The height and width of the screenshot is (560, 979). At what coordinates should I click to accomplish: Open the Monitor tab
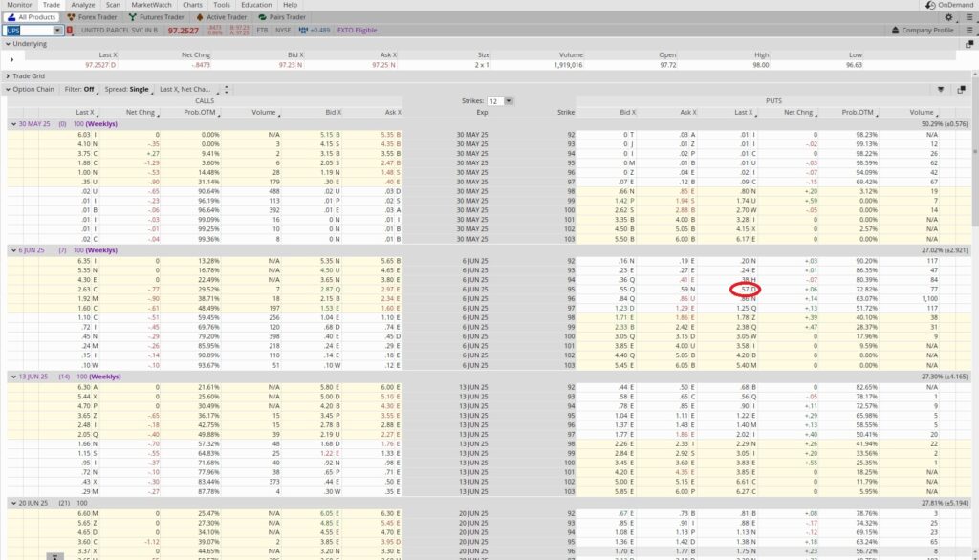[x=19, y=5]
